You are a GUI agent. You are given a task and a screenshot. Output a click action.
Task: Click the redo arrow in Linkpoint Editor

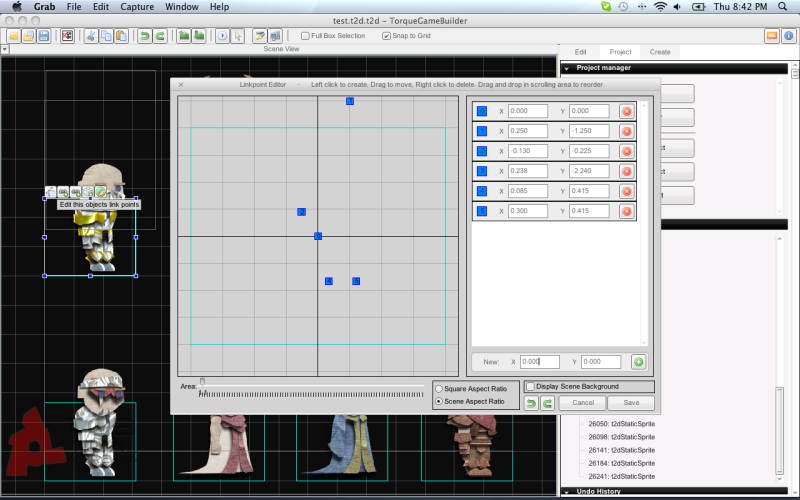pos(547,403)
